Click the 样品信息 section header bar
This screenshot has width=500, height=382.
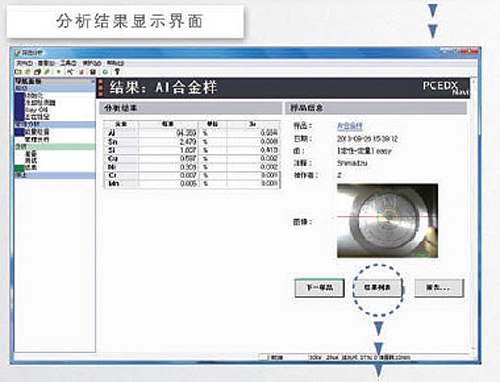[x=376, y=108]
